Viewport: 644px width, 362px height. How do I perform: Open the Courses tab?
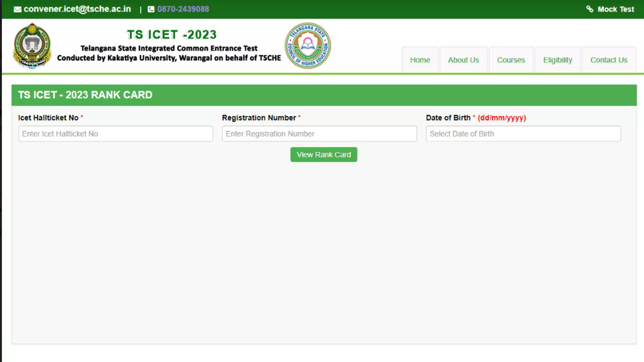click(x=511, y=60)
